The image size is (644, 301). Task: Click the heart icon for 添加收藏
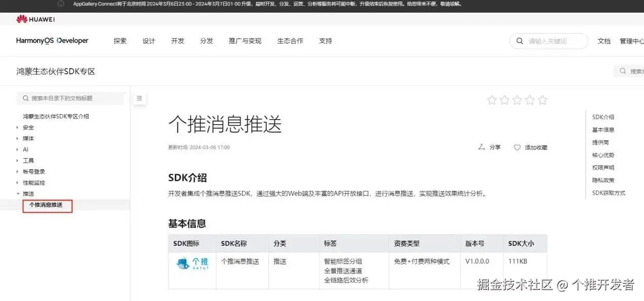517,147
